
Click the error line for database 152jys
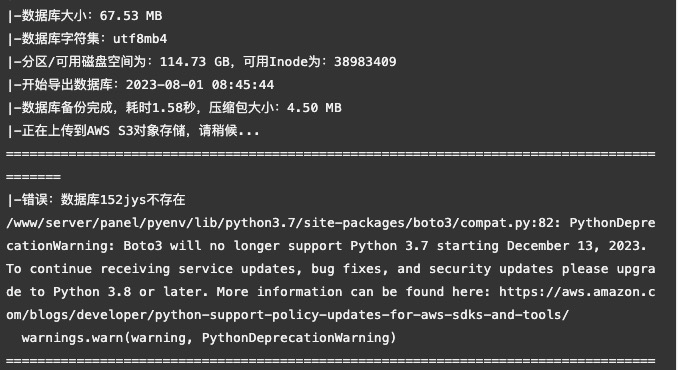pos(96,200)
